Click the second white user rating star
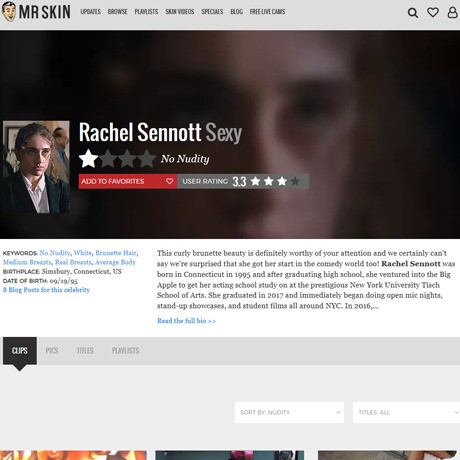460x460 pixels. (x=269, y=181)
